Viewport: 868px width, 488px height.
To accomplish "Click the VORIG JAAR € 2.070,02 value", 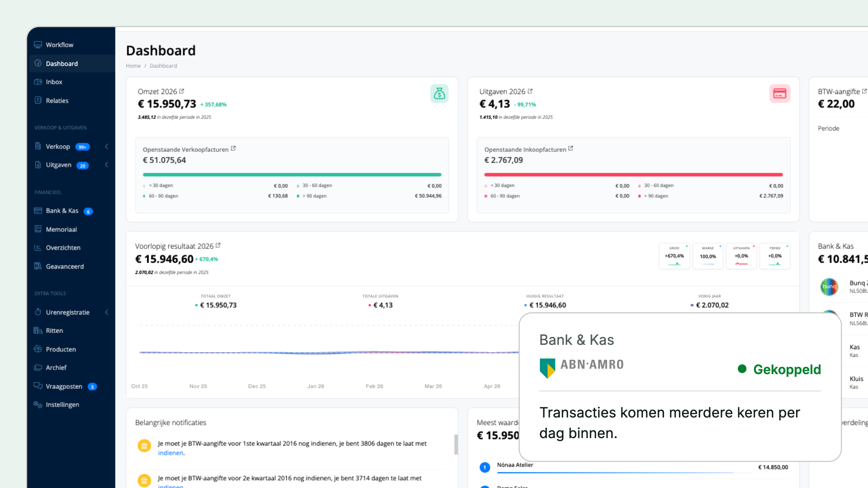I will tap(712, 305).
